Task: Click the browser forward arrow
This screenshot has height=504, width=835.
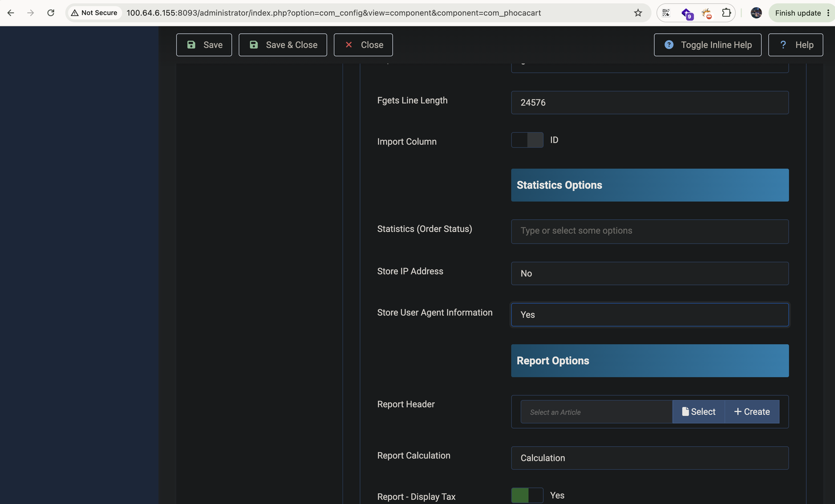Action: (31, 13)
